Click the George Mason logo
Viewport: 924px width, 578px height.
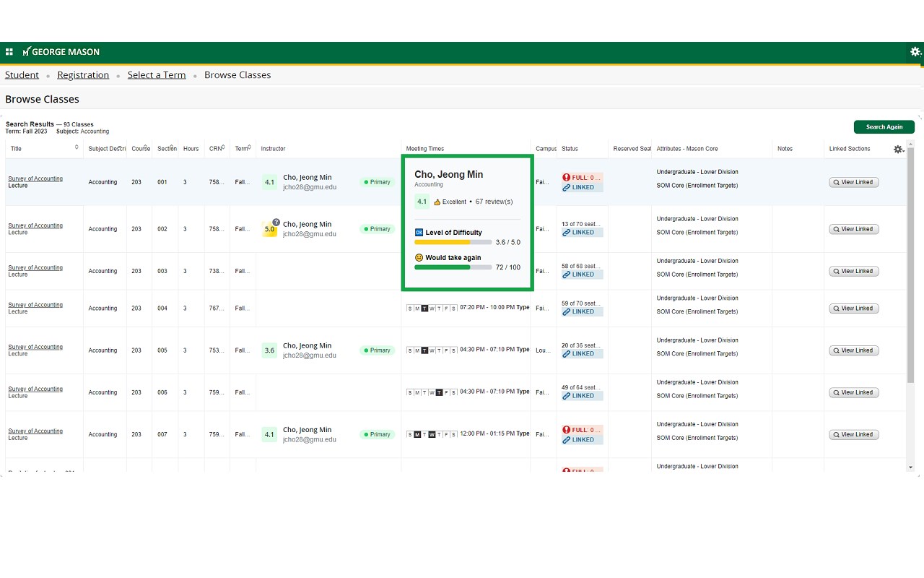[61, 52]
